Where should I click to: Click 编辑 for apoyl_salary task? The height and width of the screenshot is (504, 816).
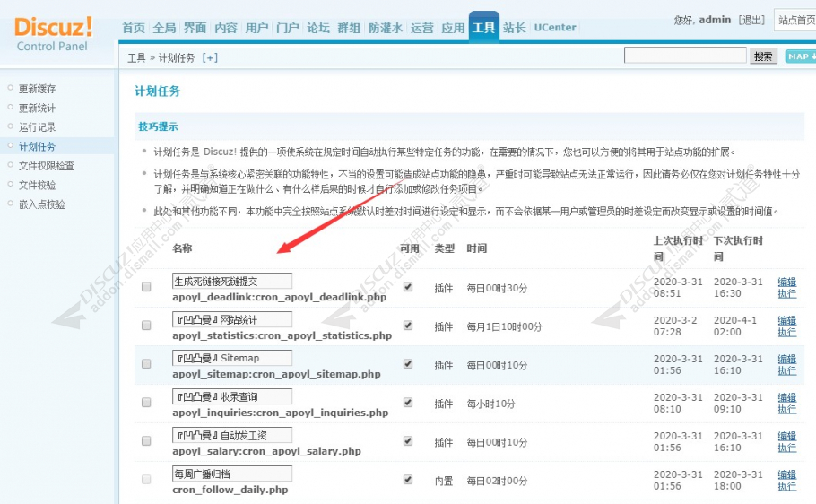[x=787, y=436]
